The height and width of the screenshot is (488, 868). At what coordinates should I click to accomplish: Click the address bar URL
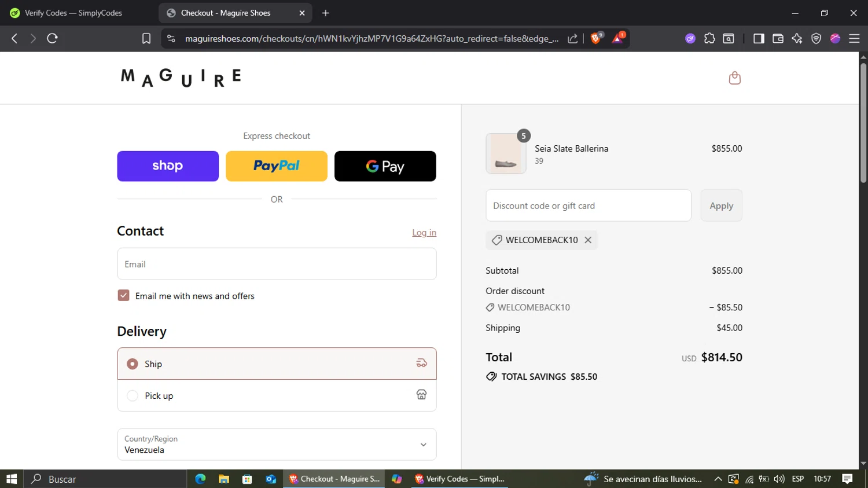tap(372, 38)
